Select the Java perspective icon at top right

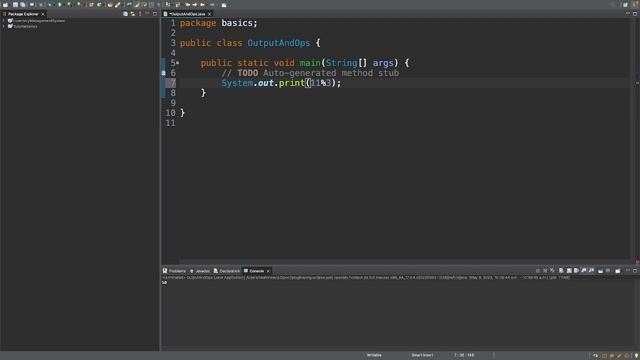coord(634,4)
